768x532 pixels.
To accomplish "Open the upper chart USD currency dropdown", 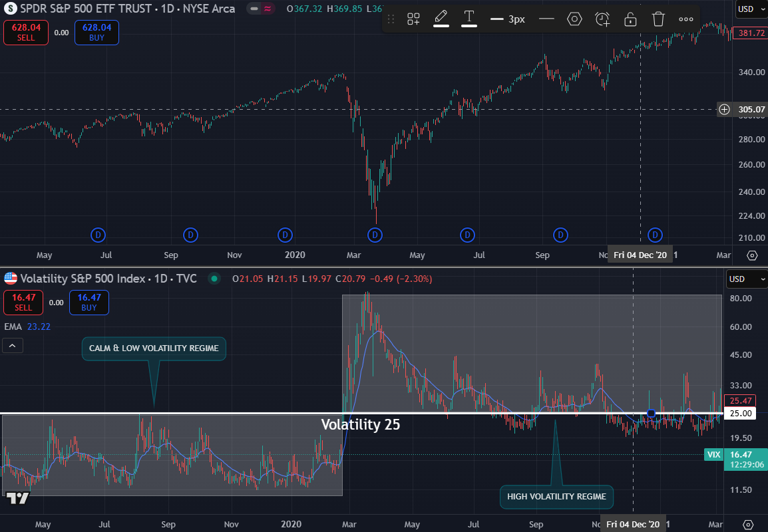I will [x=750, y=9].
